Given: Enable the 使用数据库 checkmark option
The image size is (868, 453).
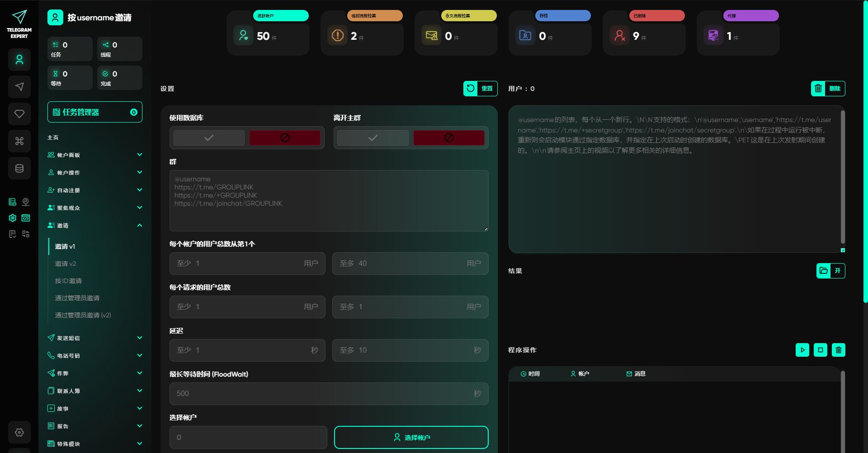Looking at the screenshot, I should (209, 138).
